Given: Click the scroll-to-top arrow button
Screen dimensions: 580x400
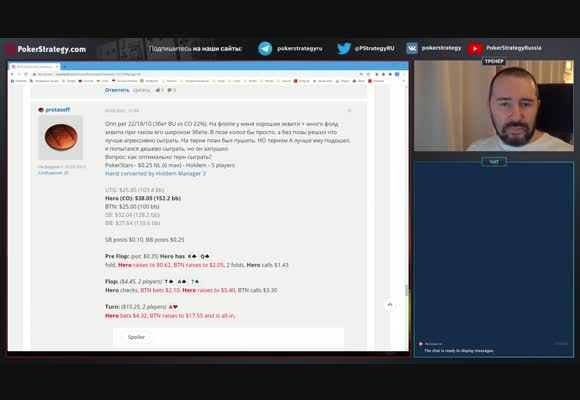Looking at the screenshot, I should [x=390, y=305].
